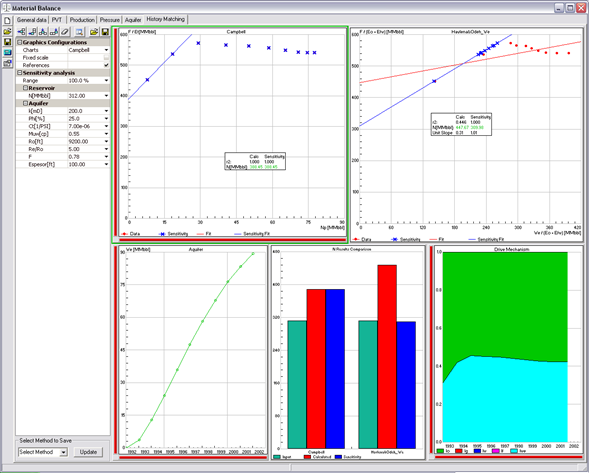Click the red selector strip left of Campbell chart
The width and height of the screenshot is (589, 473).
(x=116, y=133)
